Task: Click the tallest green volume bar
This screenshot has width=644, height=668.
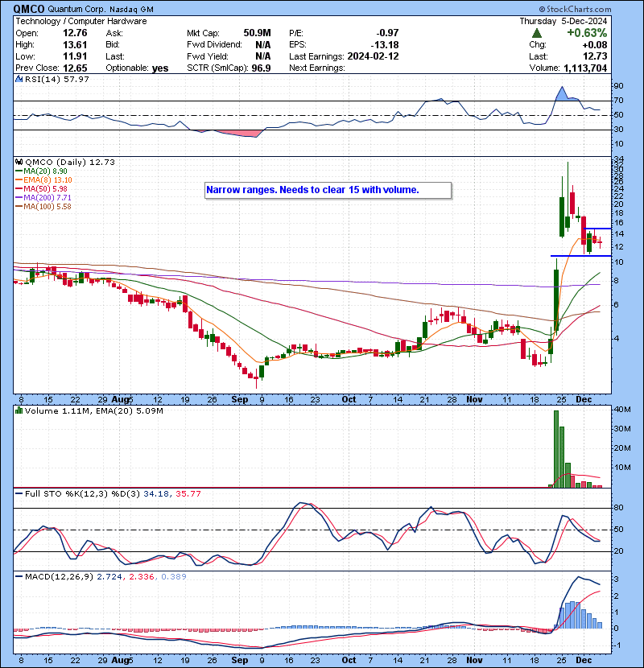Action: [555, 448]
